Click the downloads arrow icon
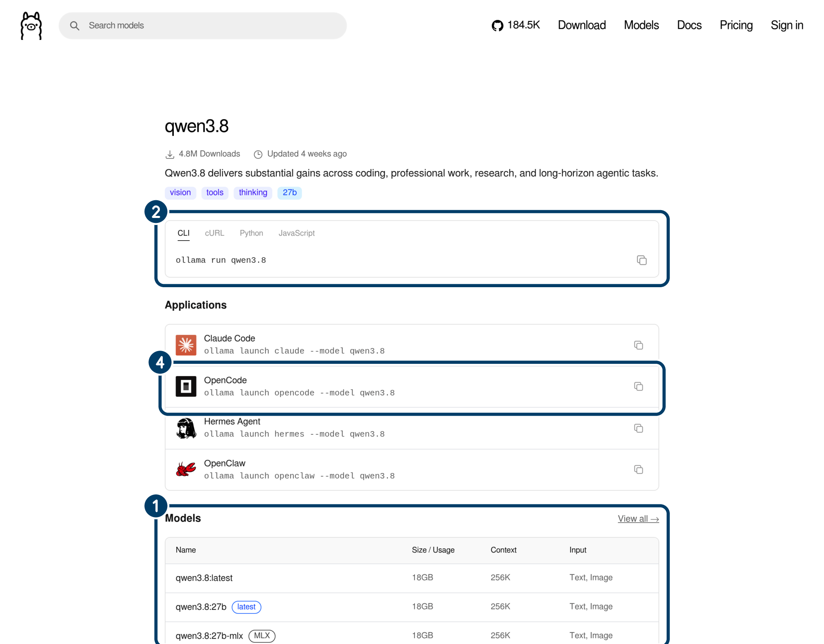Screen dimensions: 824x644 (170, 154)
